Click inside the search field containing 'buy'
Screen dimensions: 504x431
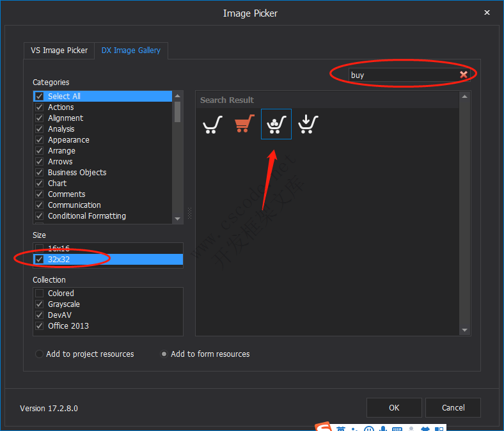pyautogui.click(x=402, y=75)
